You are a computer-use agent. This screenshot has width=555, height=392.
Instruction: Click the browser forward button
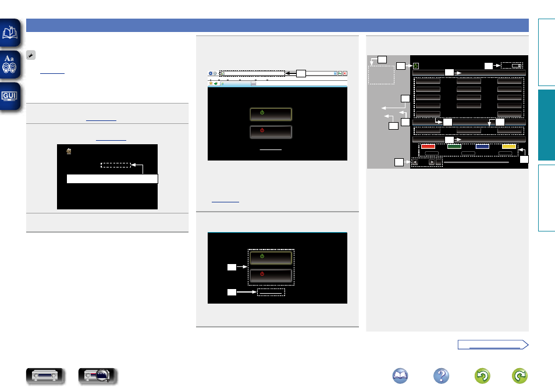(x=215, y=73)
